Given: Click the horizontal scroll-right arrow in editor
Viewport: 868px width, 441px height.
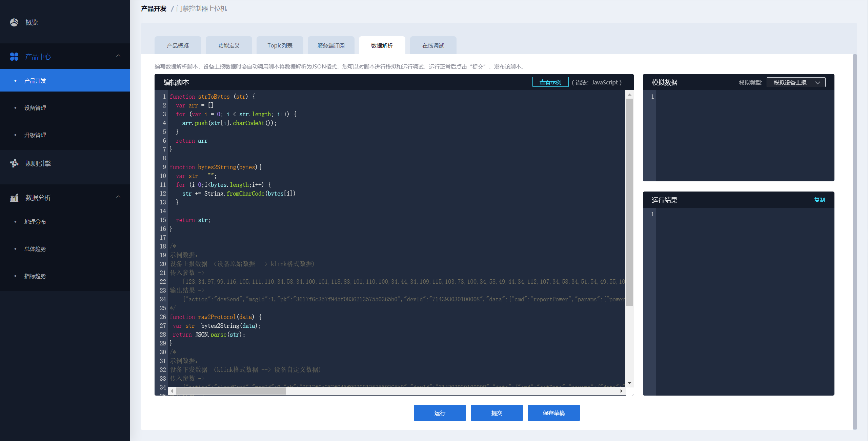Looking at the screenshot, I should [x=621, y=391].
